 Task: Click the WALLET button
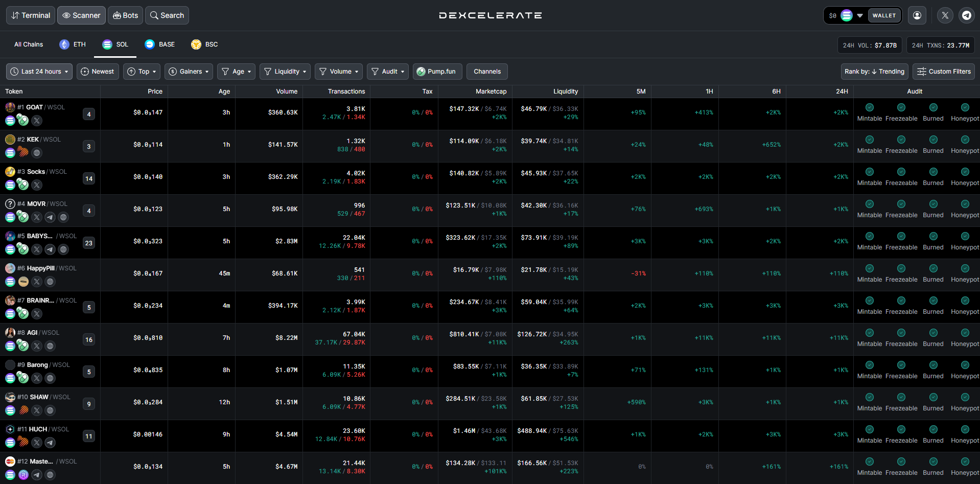tap(884, 15)
